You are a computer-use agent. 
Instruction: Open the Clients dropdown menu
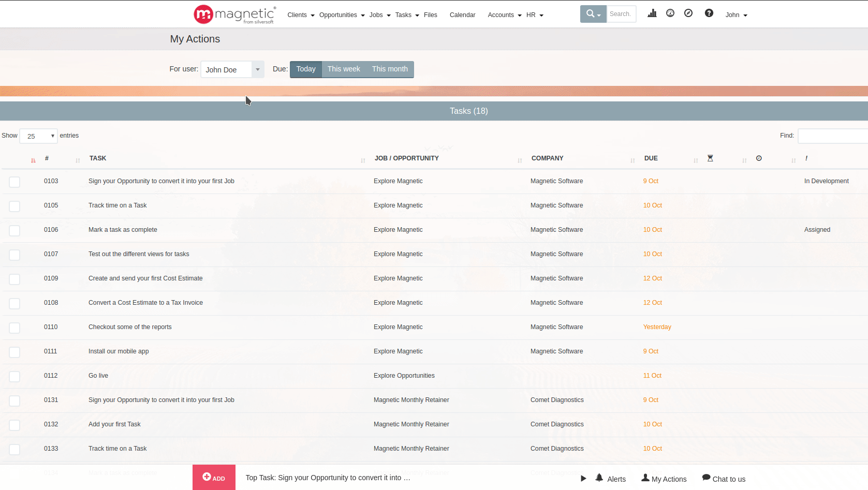301,15
